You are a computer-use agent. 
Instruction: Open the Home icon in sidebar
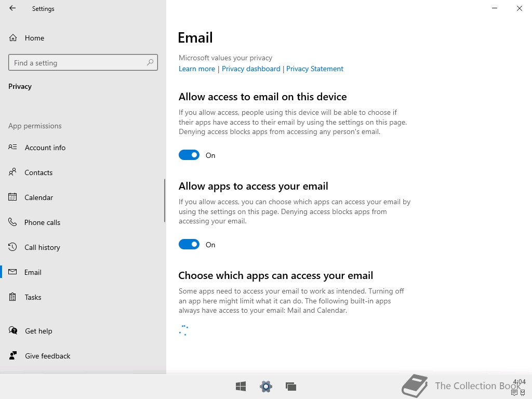(13, 37)
